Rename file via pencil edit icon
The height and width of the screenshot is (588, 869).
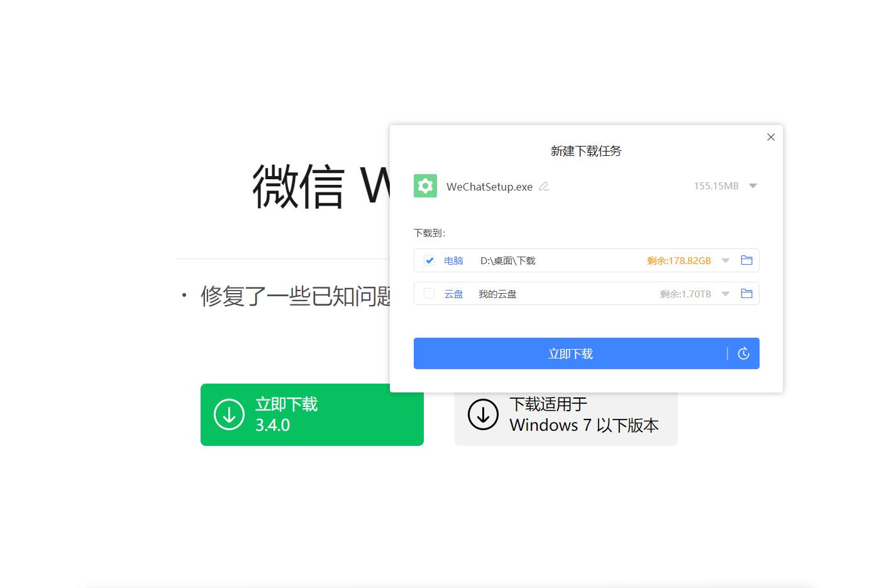pos(545,186)
